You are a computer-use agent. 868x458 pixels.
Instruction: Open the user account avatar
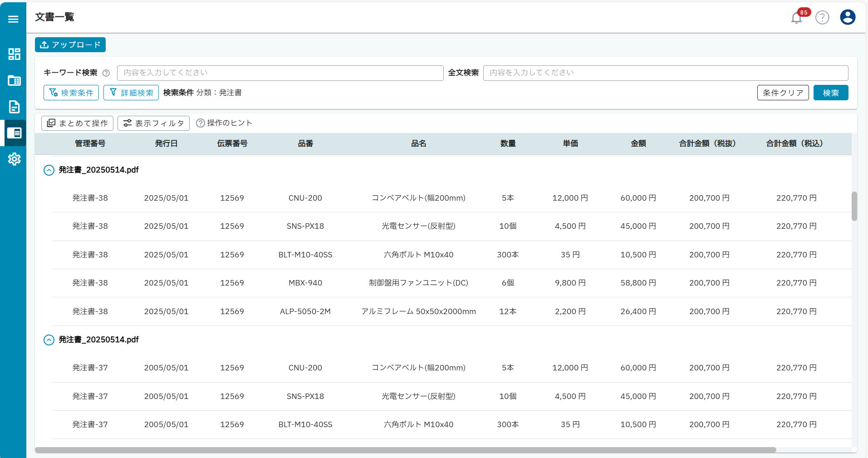[x=847, y=17]
